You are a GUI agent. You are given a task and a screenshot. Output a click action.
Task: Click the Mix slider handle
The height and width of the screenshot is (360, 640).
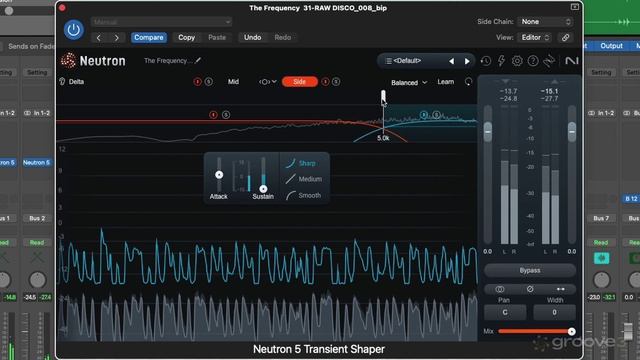tap(571, 331)
